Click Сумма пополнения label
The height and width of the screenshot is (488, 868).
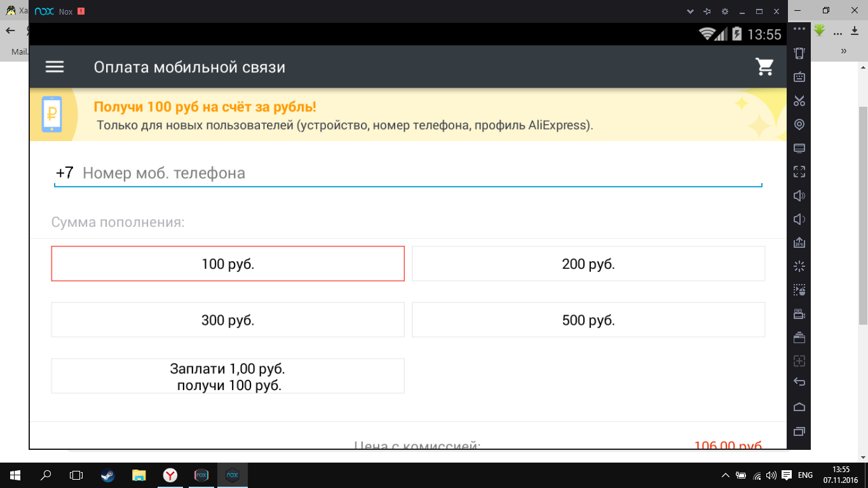pos(118,223)
